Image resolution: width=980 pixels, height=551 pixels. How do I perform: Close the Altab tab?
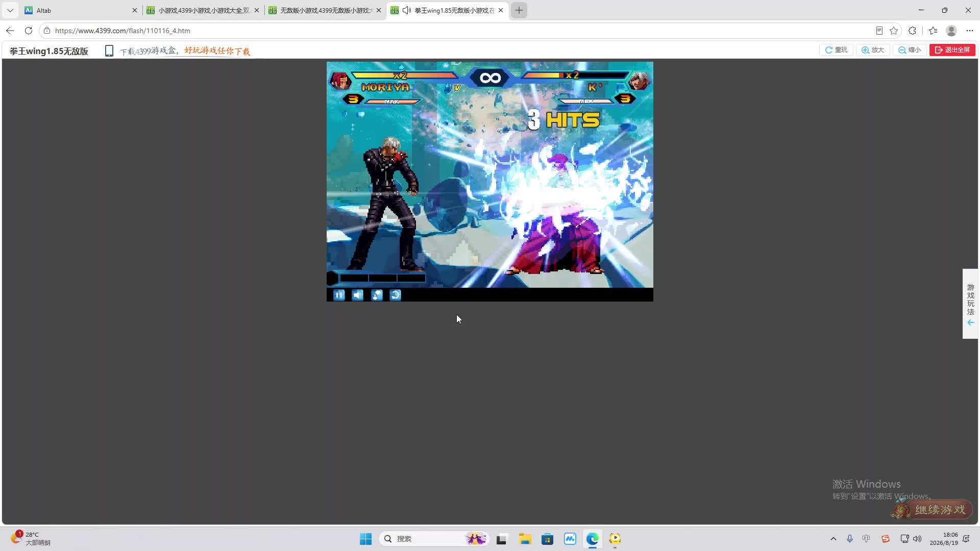(x=135, y=10)
